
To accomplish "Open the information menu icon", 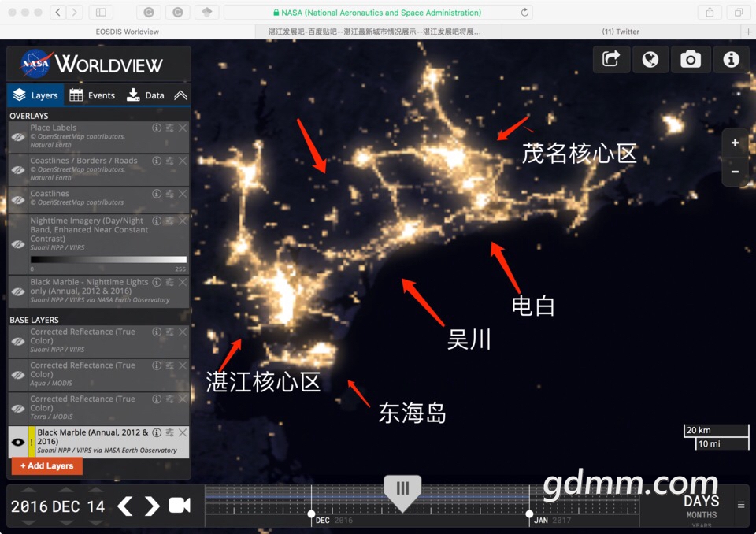I will coord(732,60).
